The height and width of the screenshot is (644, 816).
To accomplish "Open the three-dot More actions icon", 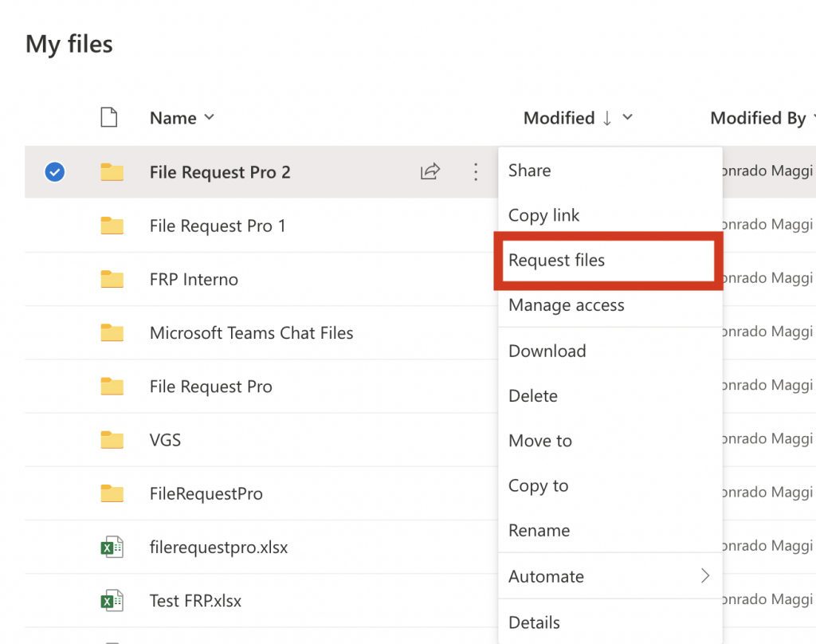I will [x=476, y=171].
